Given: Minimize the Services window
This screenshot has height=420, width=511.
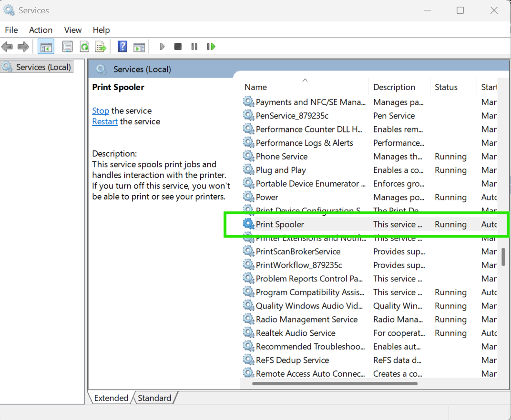Looking at the screenshot, I should [427, 10].
